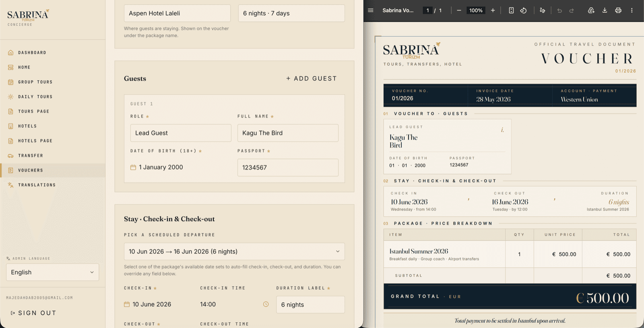Screen dimensions: 644x328
Task: Rotate the PDF counterclockwise
Action: click(x=523, y=10)
